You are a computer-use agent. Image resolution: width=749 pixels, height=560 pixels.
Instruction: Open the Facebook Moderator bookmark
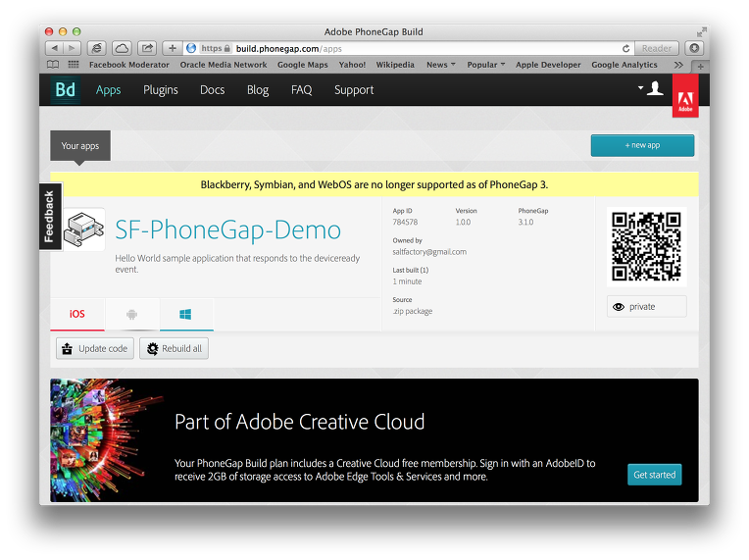coord(129,65)
